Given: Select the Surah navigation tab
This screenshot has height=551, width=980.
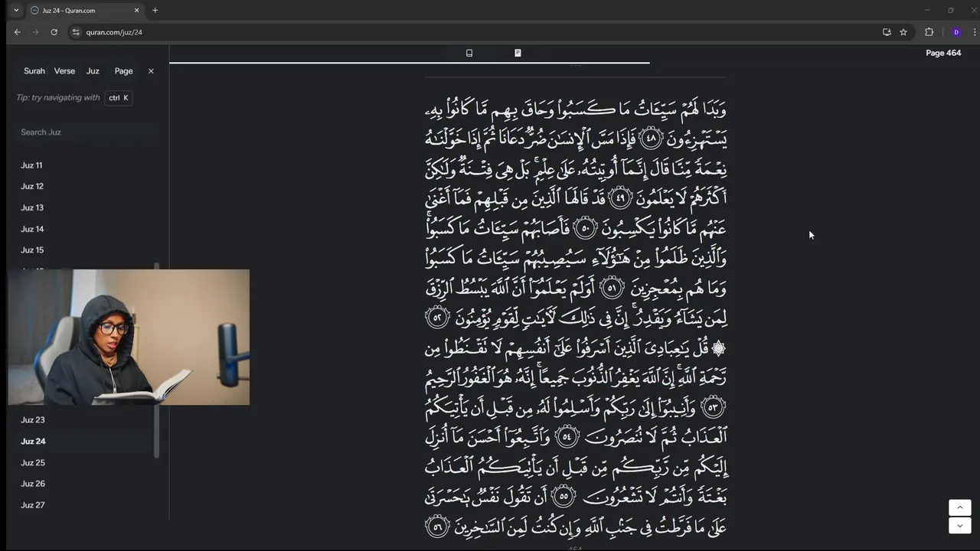Looking at the screenshot, I should [34, 71].
